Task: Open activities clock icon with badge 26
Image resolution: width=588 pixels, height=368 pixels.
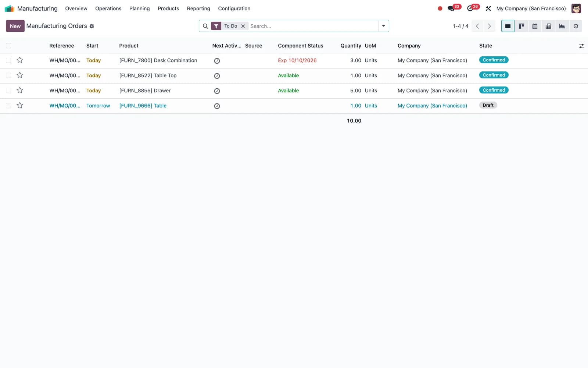Action: [x=470, y=8]
